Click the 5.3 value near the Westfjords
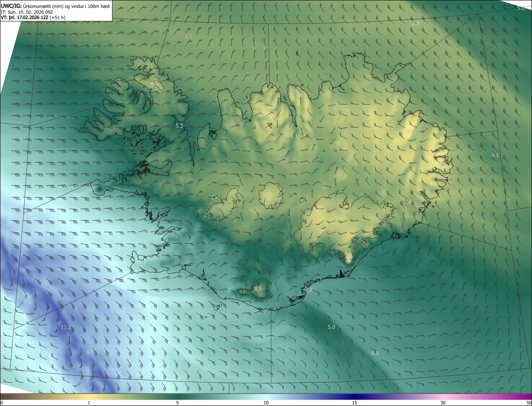 coord(179,125)
